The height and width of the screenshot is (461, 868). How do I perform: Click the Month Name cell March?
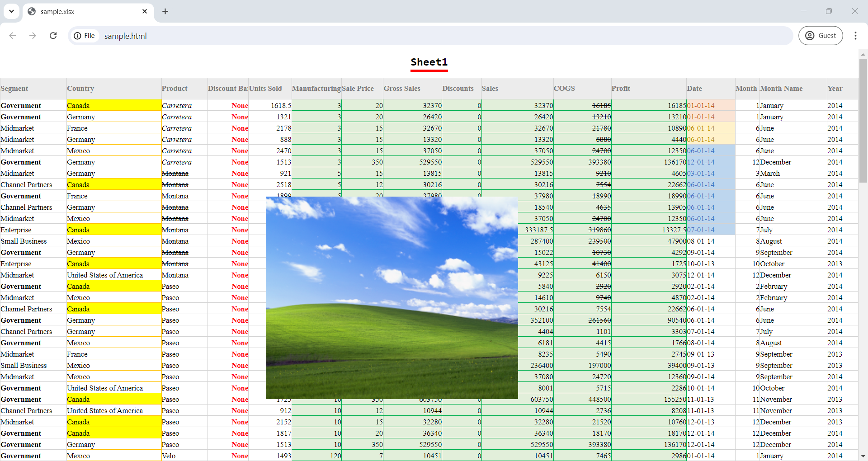coord(793,173)
